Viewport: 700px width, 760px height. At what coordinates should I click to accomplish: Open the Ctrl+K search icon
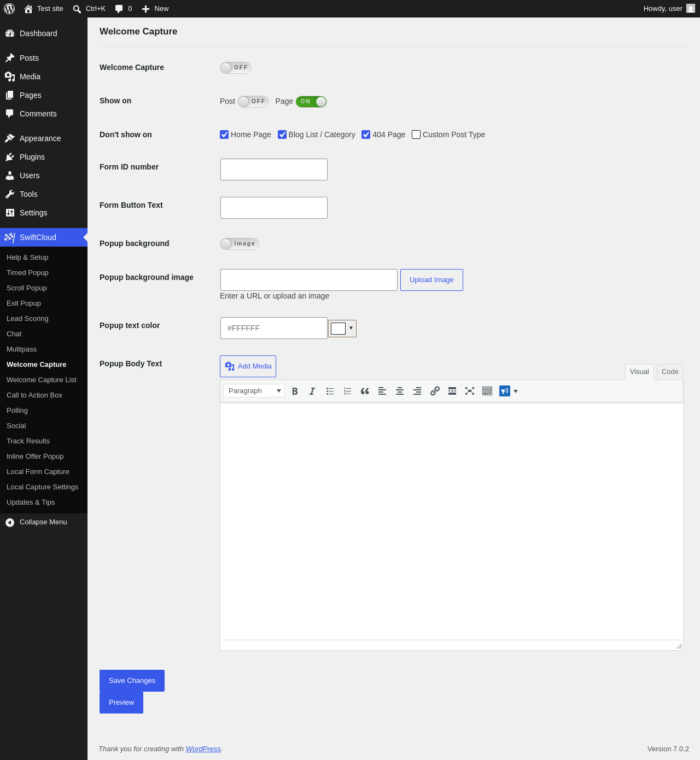click(x=77, y=9)
